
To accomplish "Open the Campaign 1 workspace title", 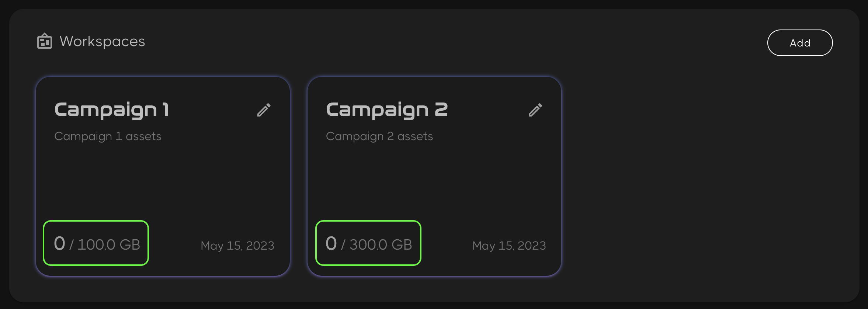I will (112, 110).
